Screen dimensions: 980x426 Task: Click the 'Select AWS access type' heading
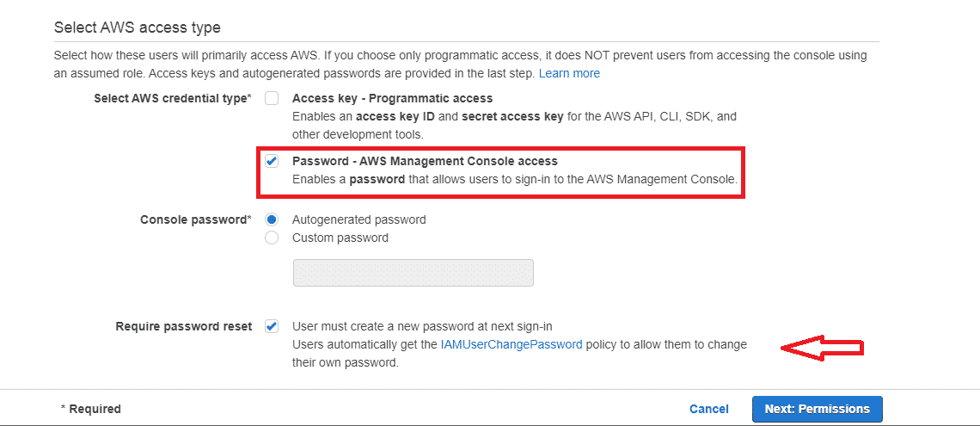pyautogui.click(x=138, y=28)
